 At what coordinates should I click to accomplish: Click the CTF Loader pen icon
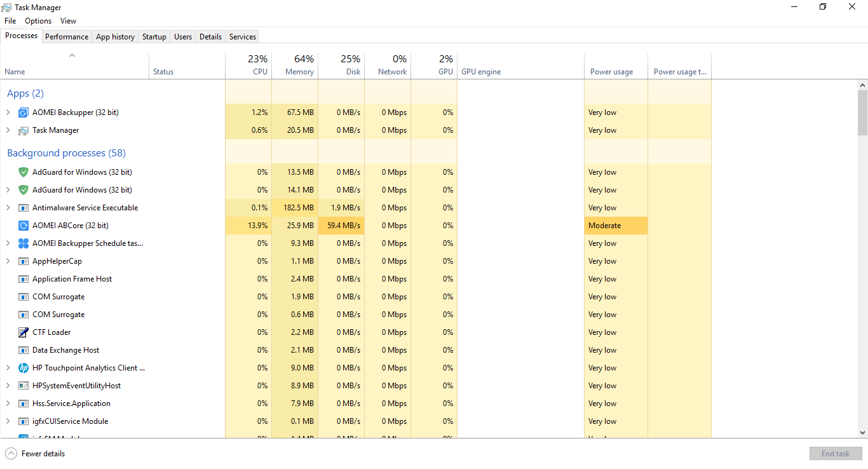(x=24, y=332)
